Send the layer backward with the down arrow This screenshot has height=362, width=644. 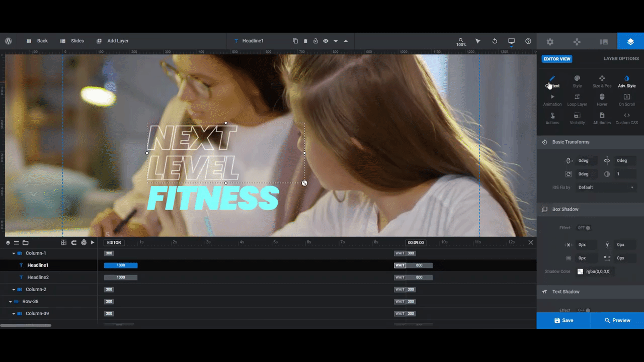(336, 41)
